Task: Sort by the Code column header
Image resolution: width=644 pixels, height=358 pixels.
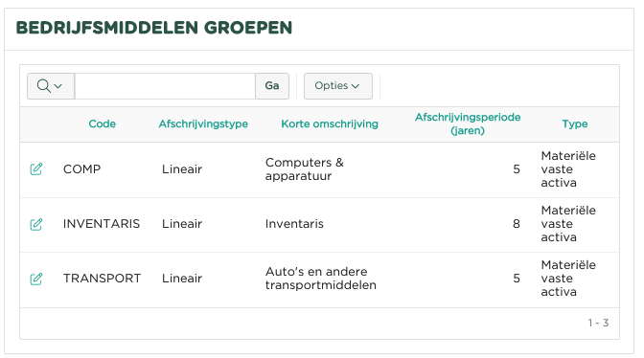Action: (102, 123)
